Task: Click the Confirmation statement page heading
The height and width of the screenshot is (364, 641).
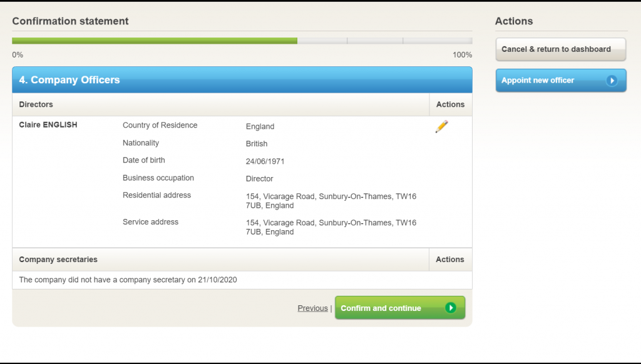Action: 70,21
